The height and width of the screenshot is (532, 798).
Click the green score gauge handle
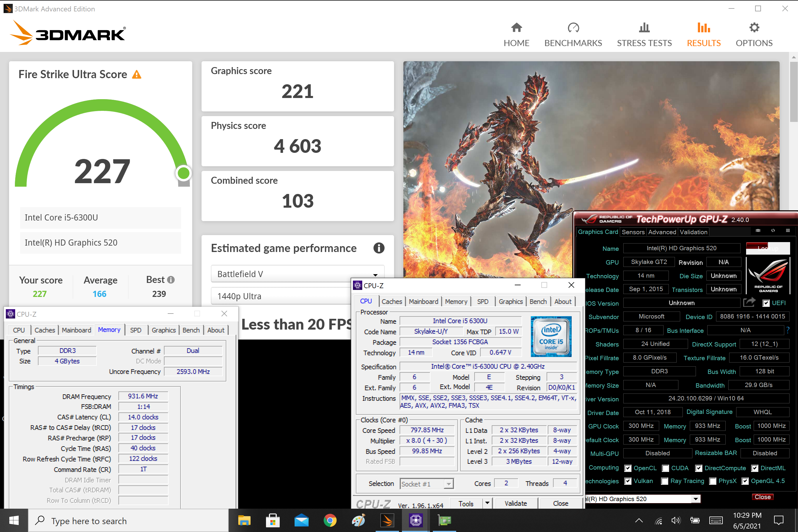[183, 173]
